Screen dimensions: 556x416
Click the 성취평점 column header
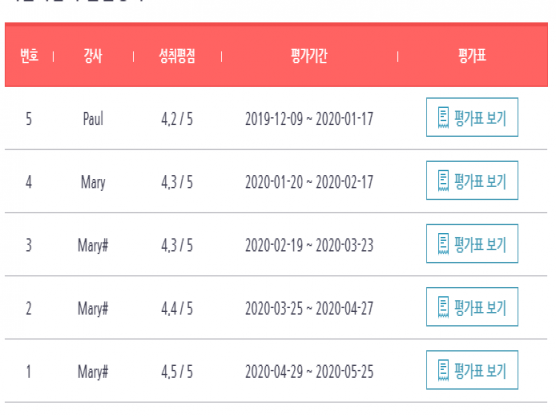coord(177,56)
